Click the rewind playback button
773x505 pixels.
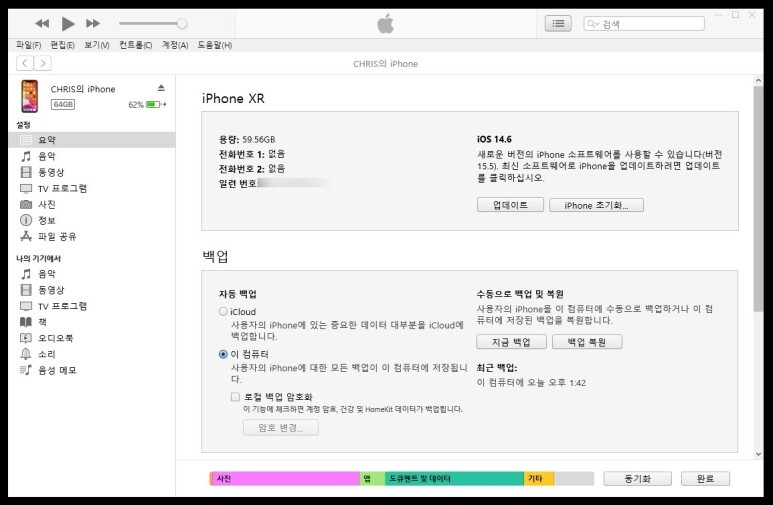(x=42, y=23)
